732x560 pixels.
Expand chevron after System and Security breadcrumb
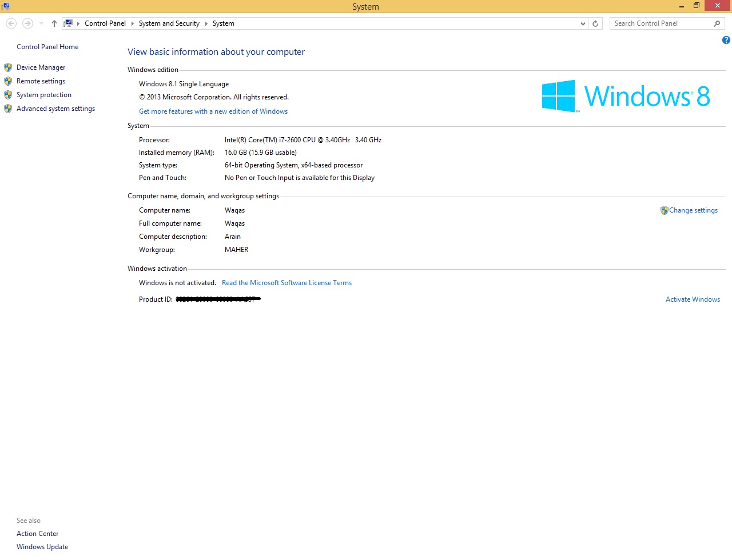point(206,23)
